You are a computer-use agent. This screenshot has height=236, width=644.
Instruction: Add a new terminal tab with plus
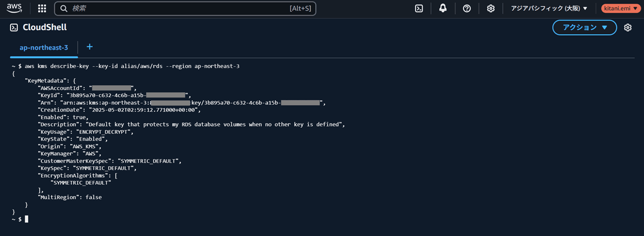pos(90,47)
